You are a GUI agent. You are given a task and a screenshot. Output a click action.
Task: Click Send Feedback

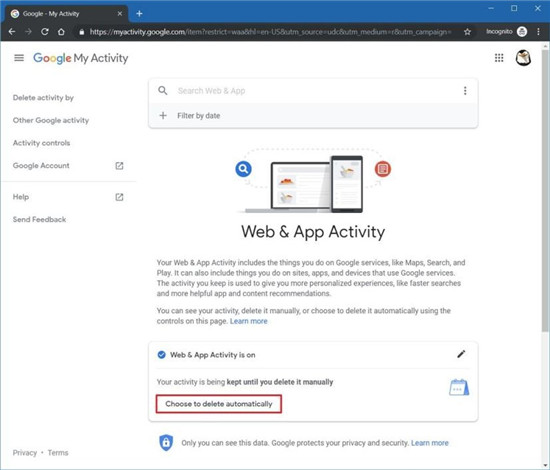39,220
